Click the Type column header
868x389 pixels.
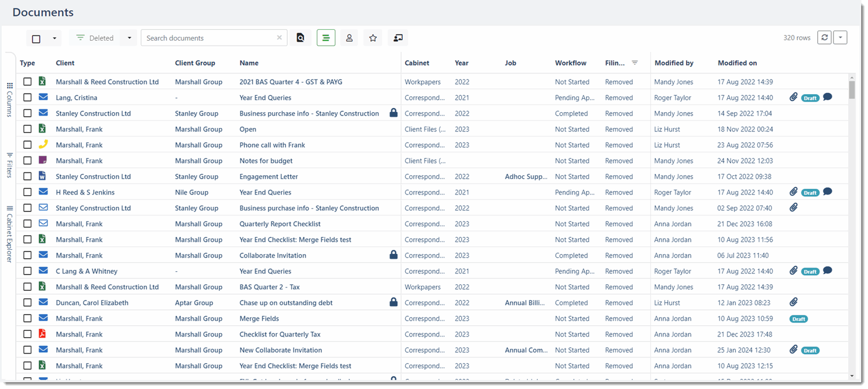pyautogui.click(x=27, y=63)
